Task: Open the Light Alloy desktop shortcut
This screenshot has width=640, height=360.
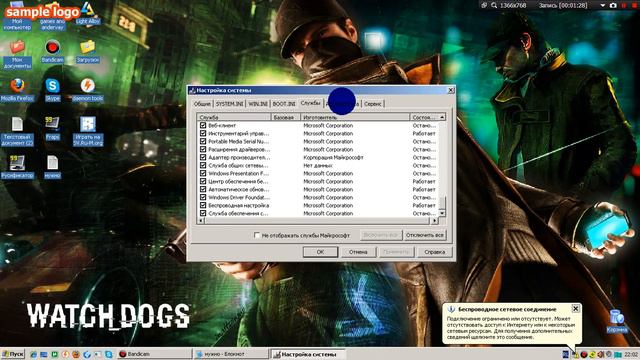Action: [x=87, y=13]
